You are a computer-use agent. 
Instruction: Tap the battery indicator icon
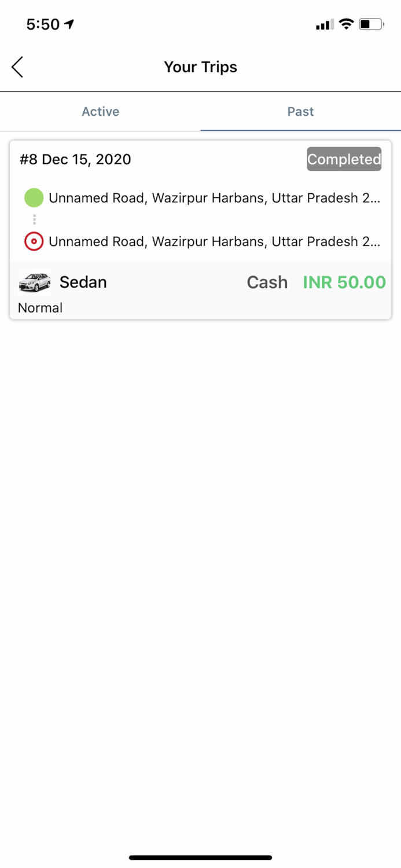click(371, 24)
